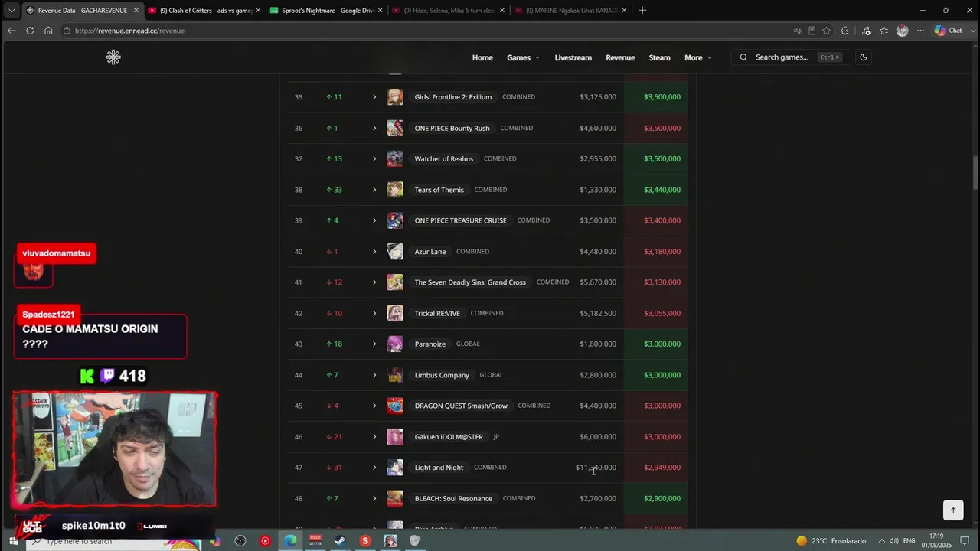980x551 pixels.
Task: Open the Light and Night game icon
Action: click(395, 468)
